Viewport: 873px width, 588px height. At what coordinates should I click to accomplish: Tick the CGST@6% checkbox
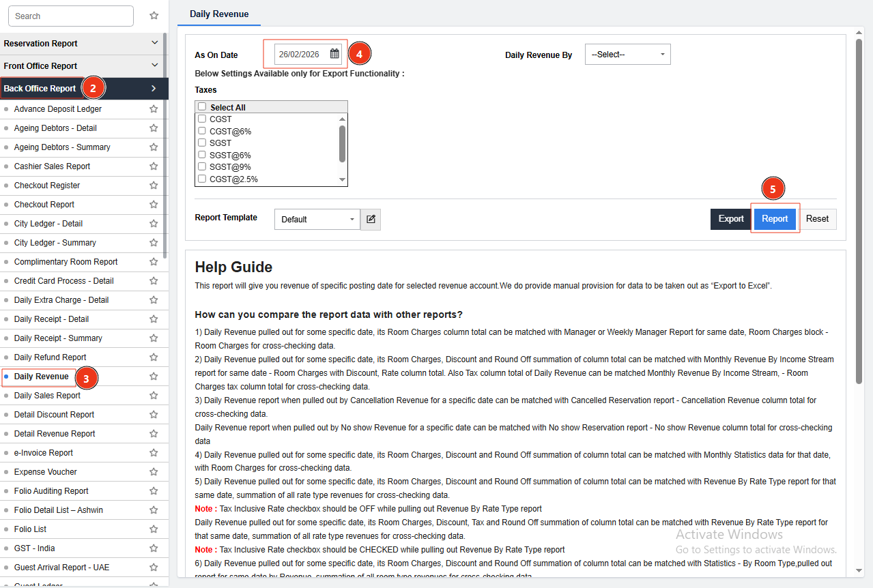202,131
